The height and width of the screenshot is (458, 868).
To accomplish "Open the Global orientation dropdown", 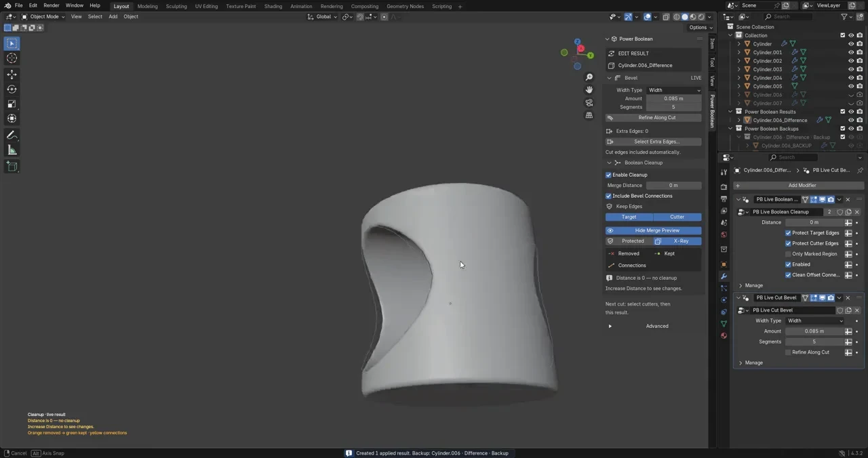I will pyautogui.click(x=322, y=16).
